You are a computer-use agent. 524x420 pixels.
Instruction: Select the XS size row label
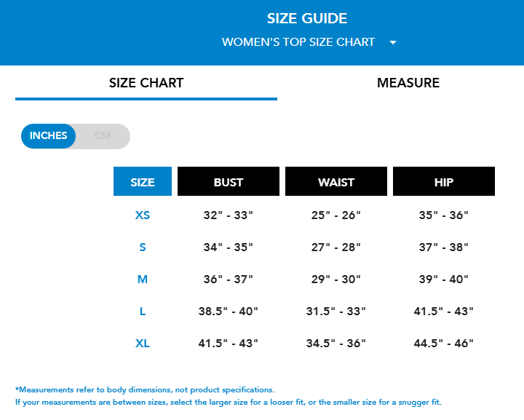[x=143, y=215]
